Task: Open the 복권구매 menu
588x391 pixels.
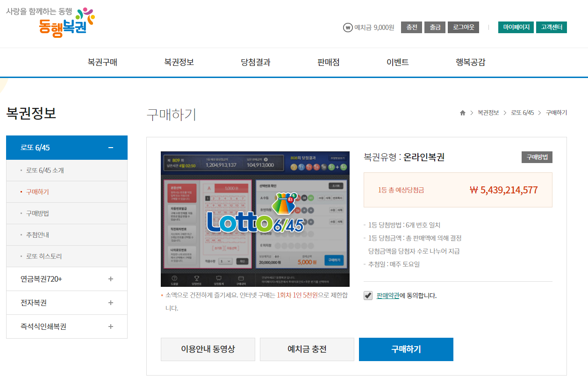Action: 102,62
